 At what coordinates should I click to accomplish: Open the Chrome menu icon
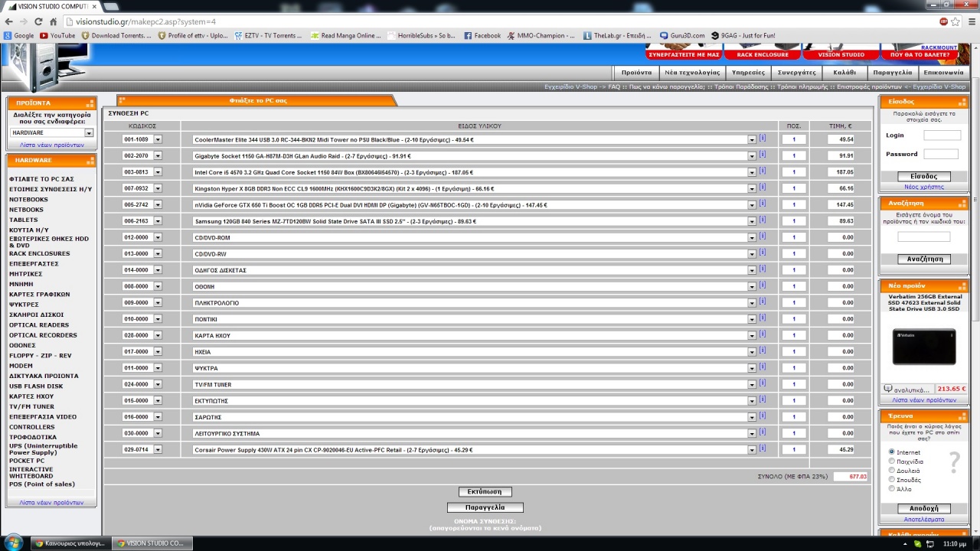[972, 21]
